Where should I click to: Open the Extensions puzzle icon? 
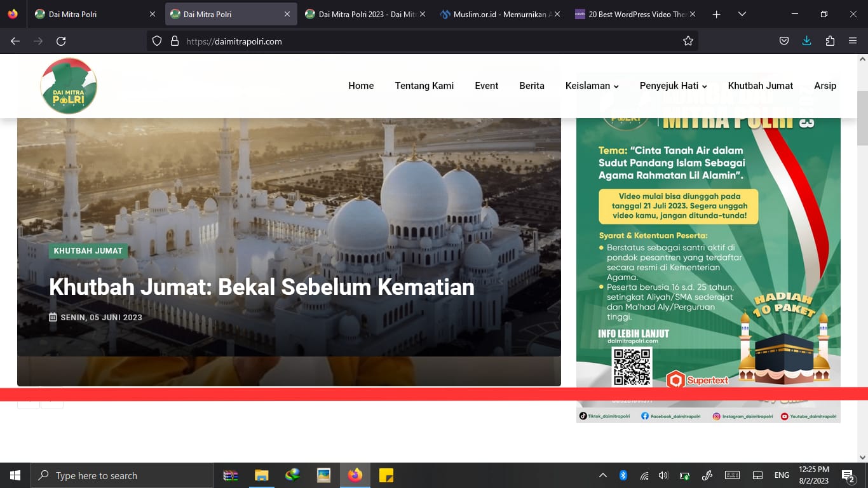coord(830,41)
